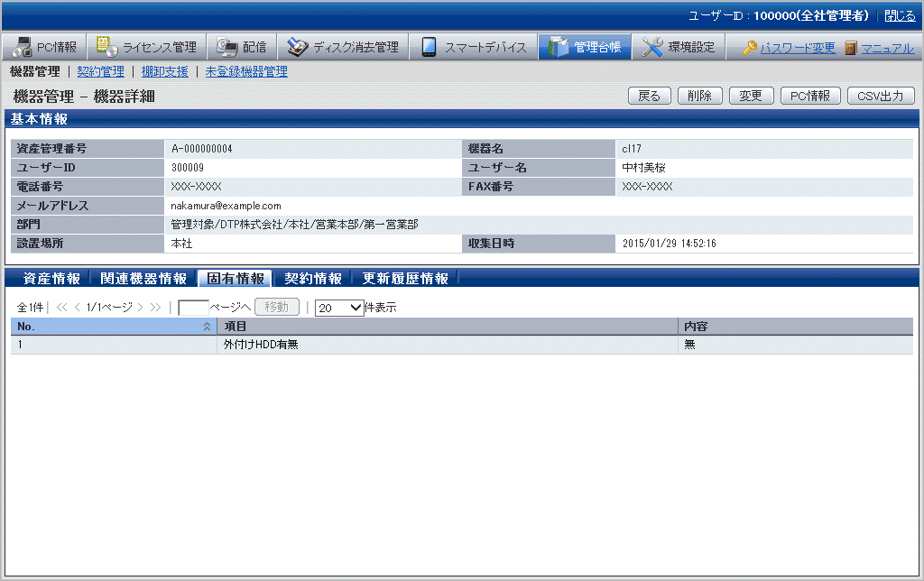Screen dimensions: 924x581
Task: Click the user ID value 300009
Action: click(188, 167)
